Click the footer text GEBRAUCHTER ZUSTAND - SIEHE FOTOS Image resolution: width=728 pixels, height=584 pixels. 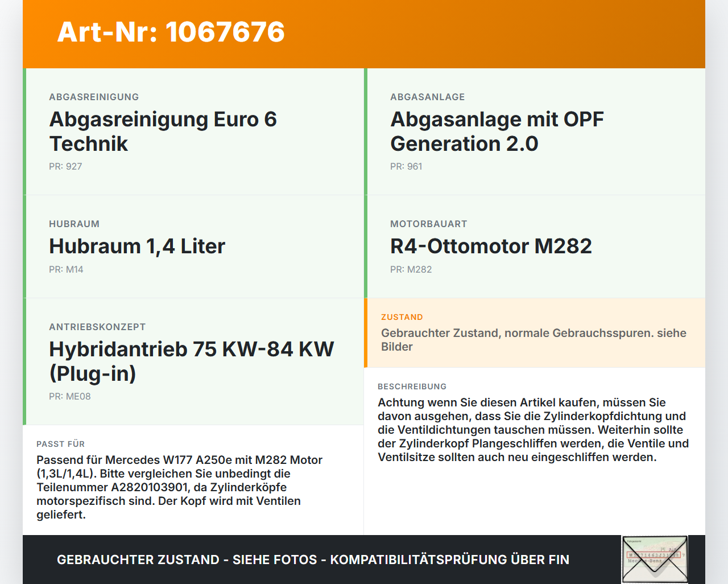313,560
